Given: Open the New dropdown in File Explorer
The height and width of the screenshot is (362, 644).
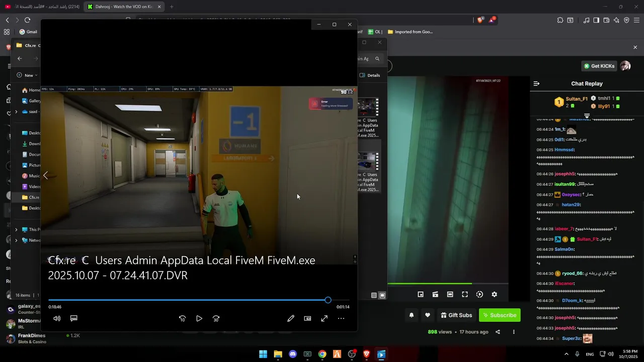Looking at the screenshot, I should click(x=27, y=75).
